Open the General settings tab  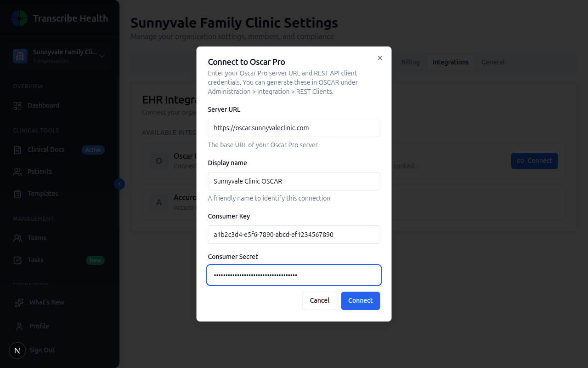coord(492,62)
